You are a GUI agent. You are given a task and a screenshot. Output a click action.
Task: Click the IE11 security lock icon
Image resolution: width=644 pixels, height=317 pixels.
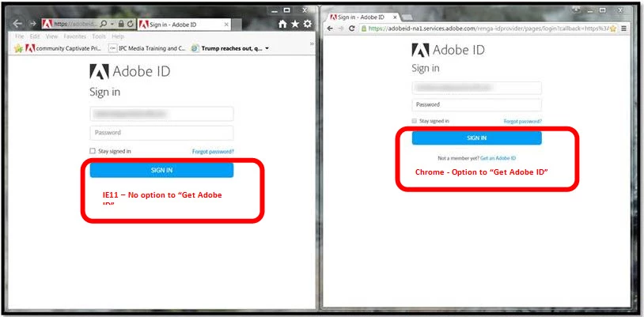pos(121,25)
